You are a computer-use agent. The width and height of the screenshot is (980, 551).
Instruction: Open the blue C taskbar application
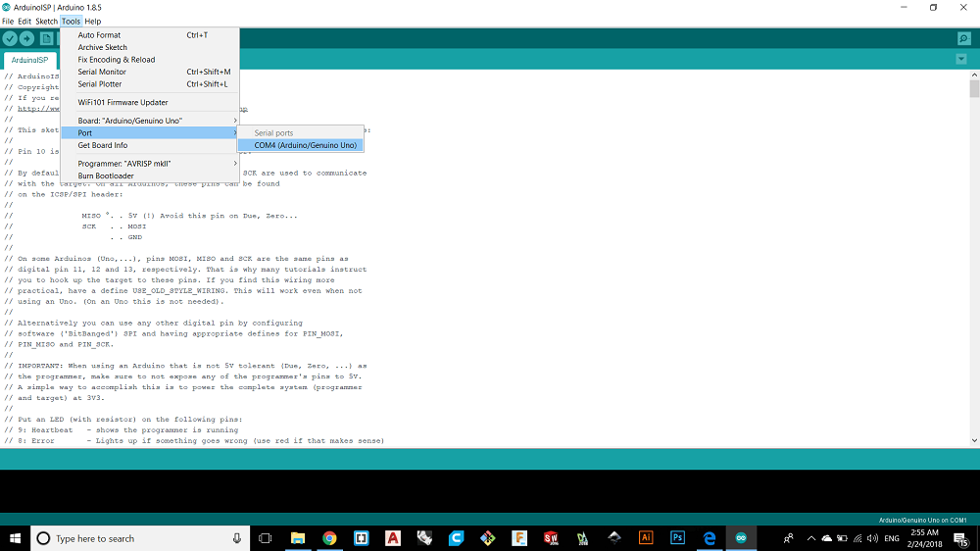pyautogui.click(x=457, y=538)
